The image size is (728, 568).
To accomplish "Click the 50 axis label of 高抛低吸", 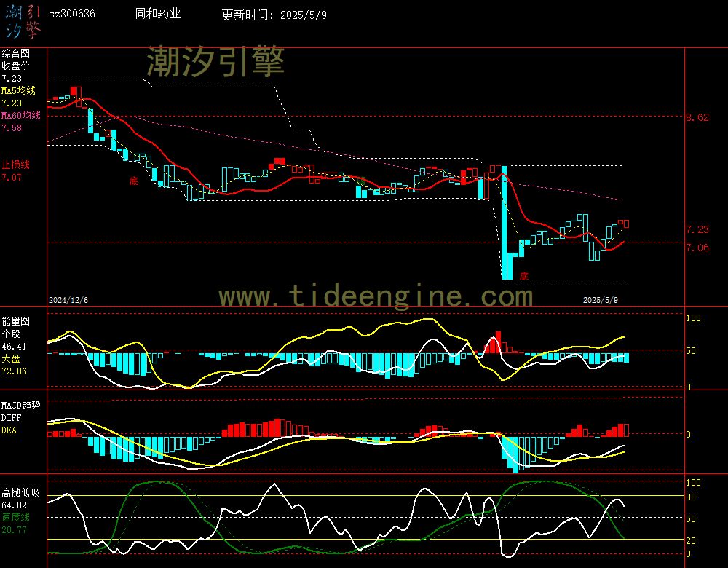I will click(x=691, y=518).
